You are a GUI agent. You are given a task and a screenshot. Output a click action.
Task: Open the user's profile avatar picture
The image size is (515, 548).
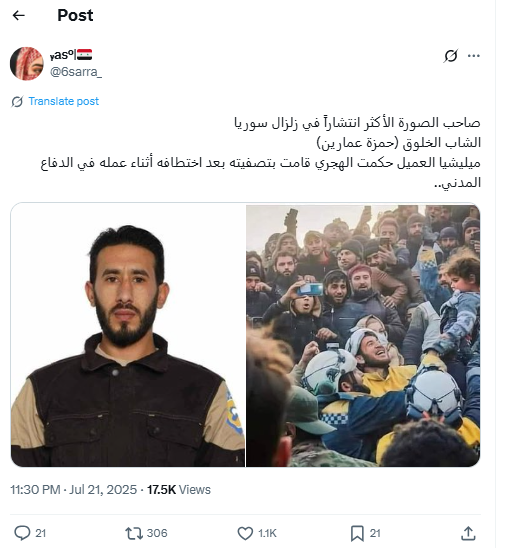[27, 64]
